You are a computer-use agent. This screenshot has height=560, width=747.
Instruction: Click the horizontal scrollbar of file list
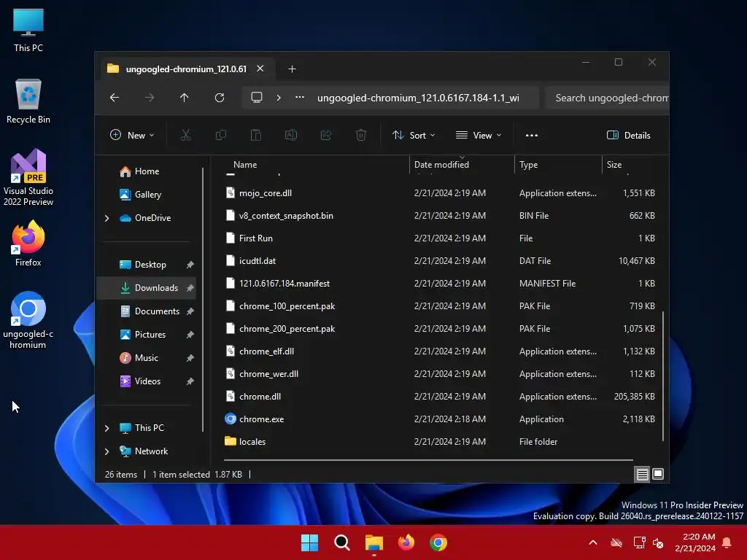[x=428, y=460]
